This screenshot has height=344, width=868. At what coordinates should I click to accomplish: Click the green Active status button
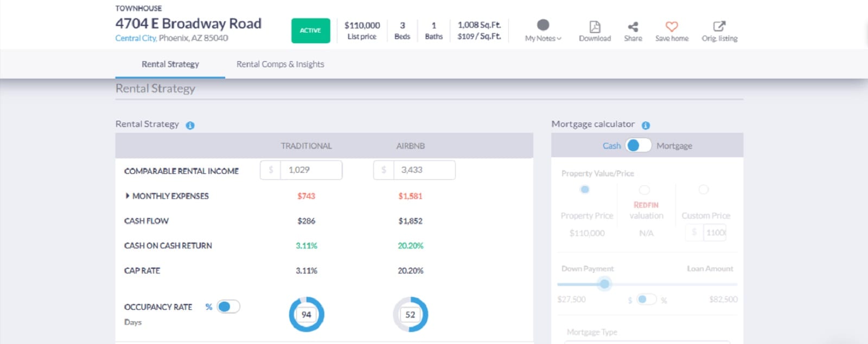pos(310,30)
